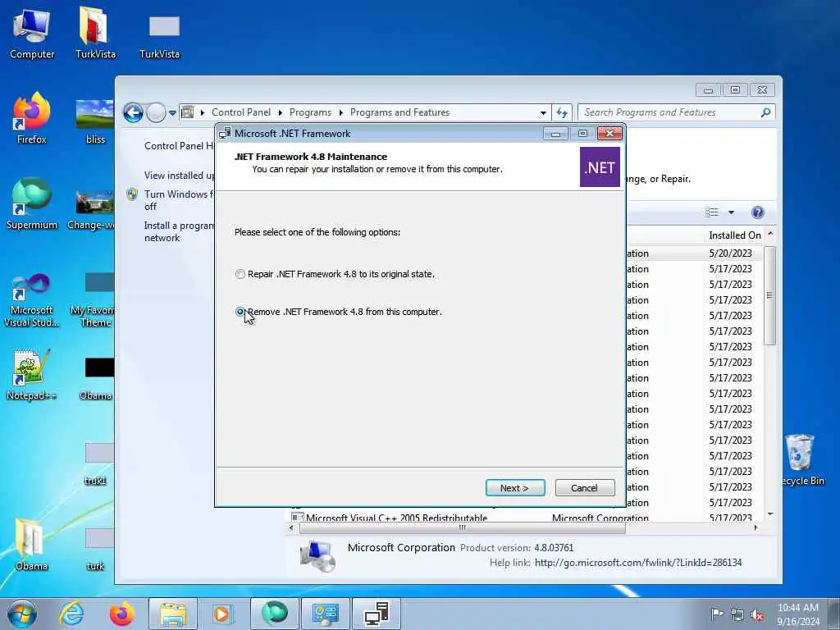Click the Show desktop button
The image size is (840, 630).
point(834,614)
